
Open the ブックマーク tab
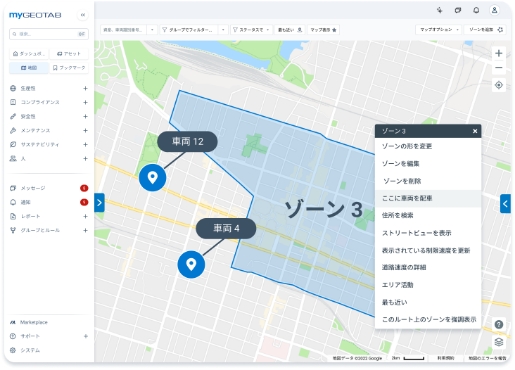(x=69, y=68)
